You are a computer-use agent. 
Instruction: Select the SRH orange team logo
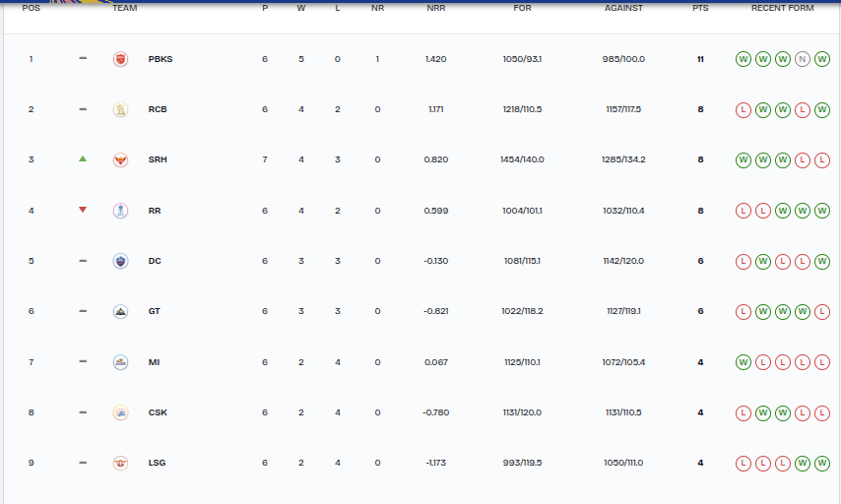coord(120,159)
